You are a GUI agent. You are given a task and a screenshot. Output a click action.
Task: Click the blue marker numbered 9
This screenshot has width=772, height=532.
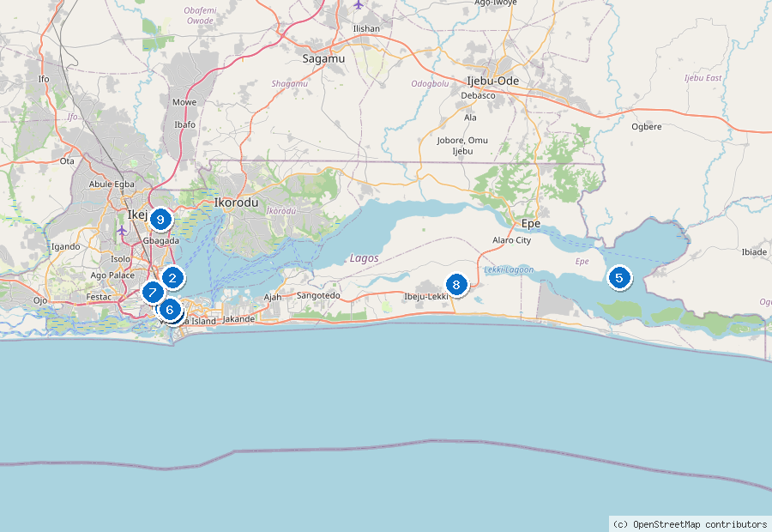[160, 220]
